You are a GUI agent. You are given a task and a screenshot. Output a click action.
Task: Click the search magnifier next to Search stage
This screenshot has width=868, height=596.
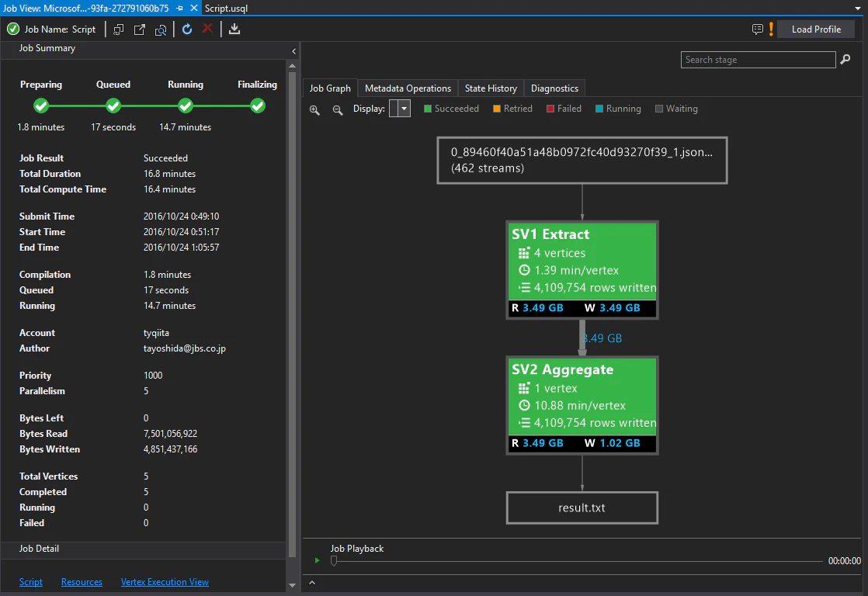[x=845, y=59]
